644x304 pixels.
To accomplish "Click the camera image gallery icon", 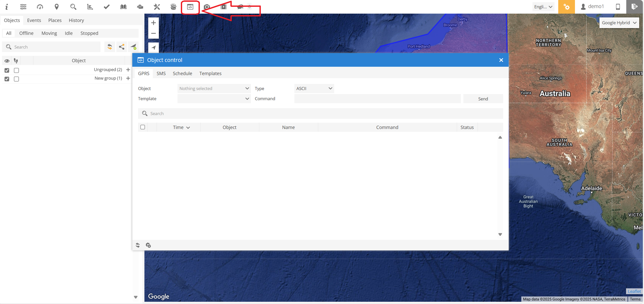I will pos(207,7).
